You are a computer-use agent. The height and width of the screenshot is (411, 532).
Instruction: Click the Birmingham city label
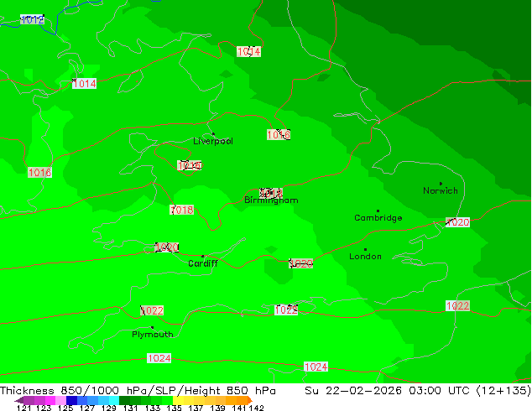coord(271,200)
